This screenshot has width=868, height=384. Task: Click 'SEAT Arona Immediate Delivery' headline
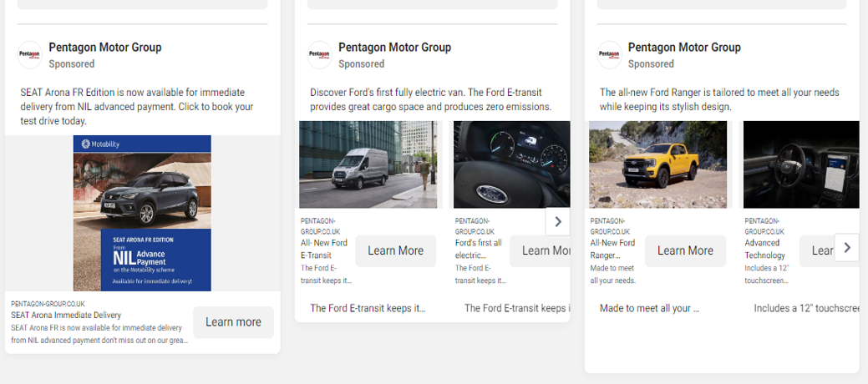(x=66, y=316)
